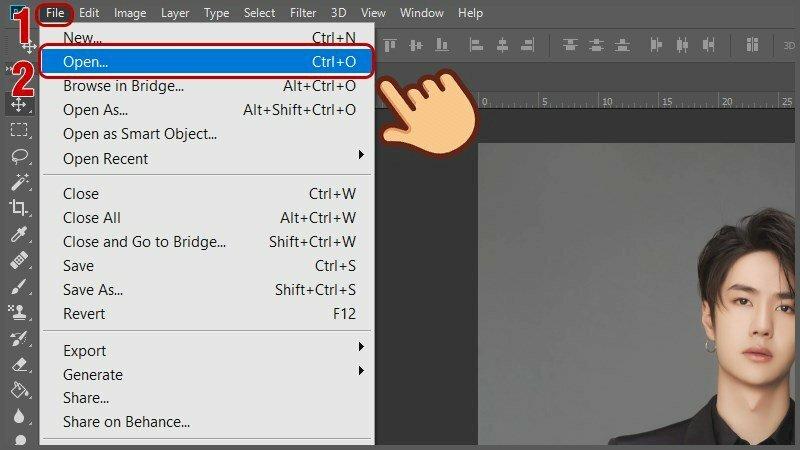The width and height of the screenshot is (800, 450).
Task: Open the 3D menu
Action: (x=338, y=13)
